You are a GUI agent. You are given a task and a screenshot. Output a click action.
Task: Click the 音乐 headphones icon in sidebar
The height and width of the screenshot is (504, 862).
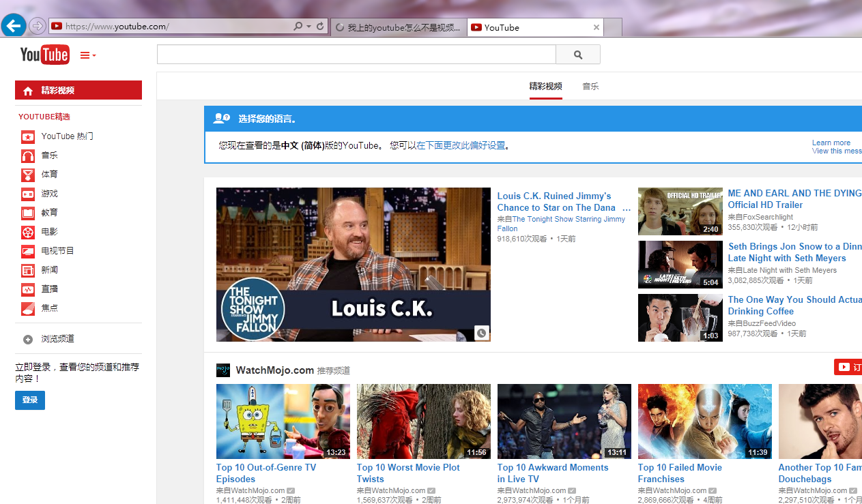[28, 155]
